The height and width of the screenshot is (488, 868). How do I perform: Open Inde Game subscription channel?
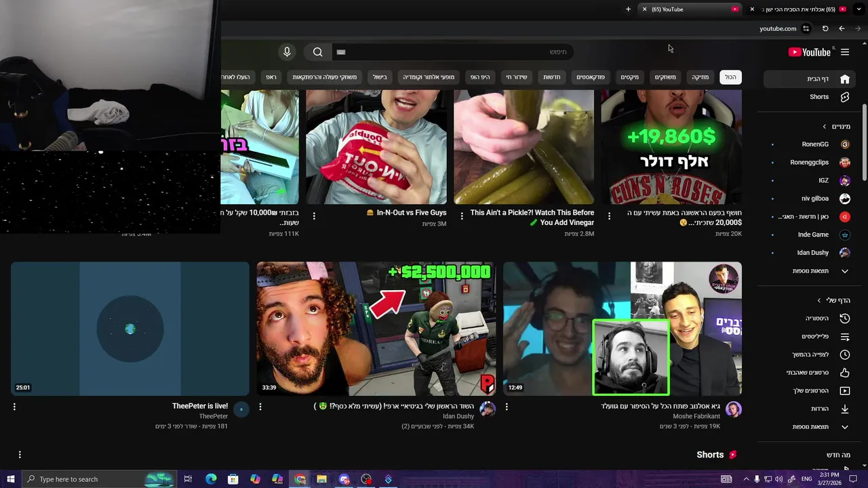coord(811,235)
